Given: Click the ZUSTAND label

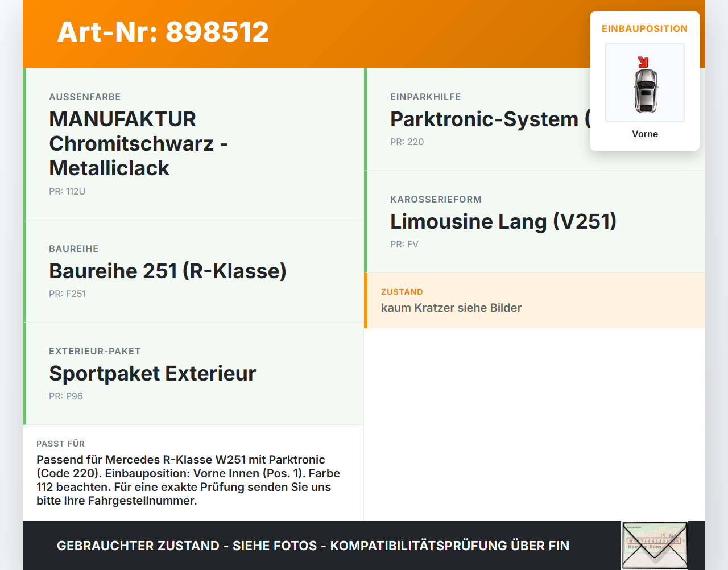Looking at the screenshot, I should [x=402, y=292].
